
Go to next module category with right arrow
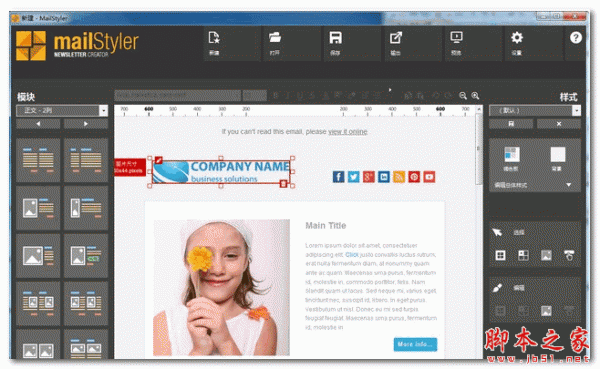[x=86, y=124]
